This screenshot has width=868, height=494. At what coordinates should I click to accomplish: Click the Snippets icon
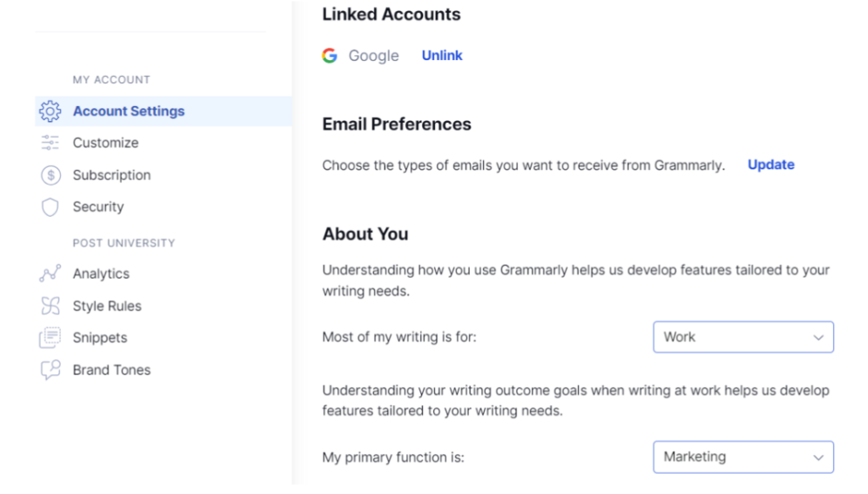point(50,337)
